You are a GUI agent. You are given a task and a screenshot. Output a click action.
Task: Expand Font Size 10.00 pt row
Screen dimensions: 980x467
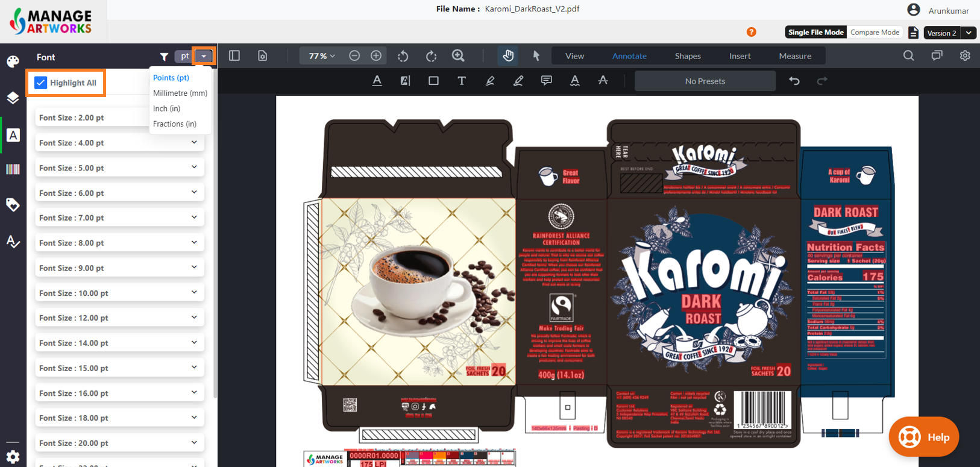click(119, 293)
